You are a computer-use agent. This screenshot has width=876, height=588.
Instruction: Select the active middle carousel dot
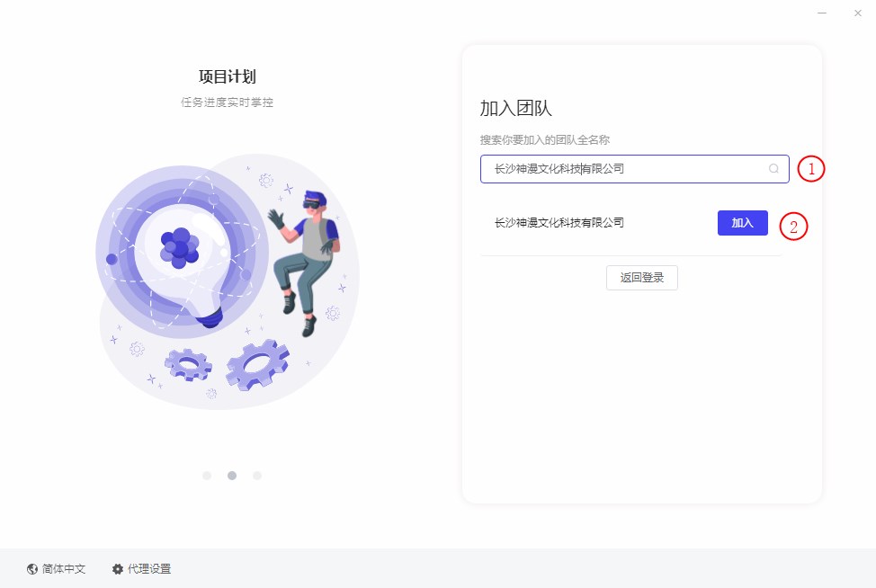[232, 476]
